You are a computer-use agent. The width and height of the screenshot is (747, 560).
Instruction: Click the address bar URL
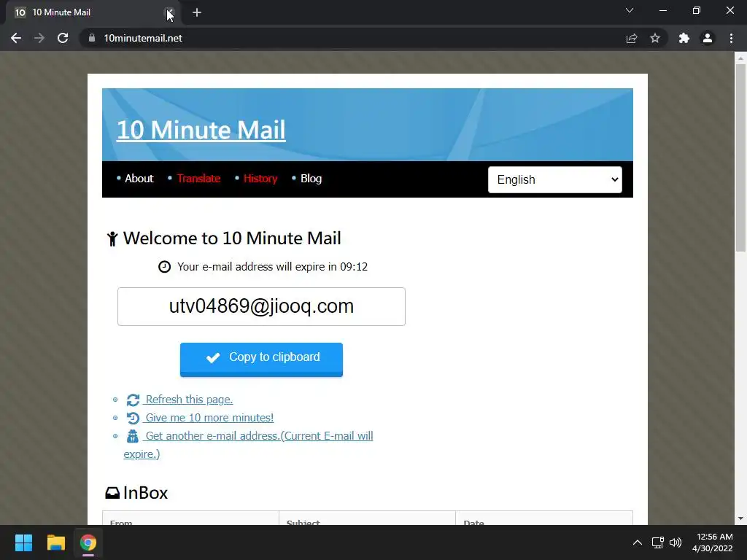tap(143, 38)
